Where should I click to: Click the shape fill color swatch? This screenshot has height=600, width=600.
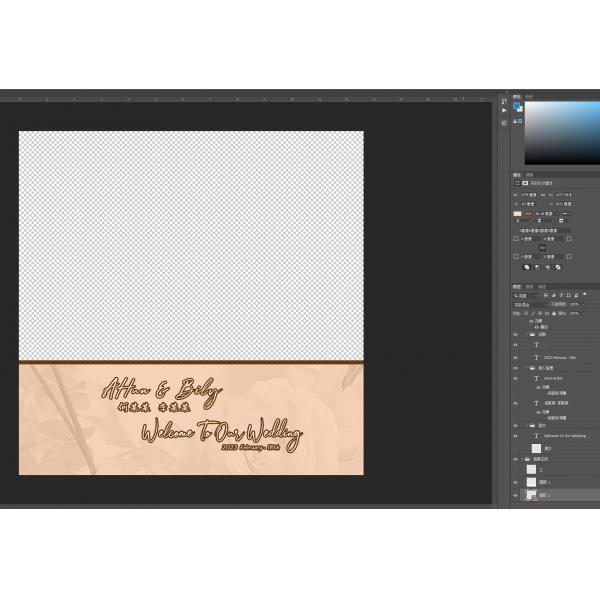[517, 213]
